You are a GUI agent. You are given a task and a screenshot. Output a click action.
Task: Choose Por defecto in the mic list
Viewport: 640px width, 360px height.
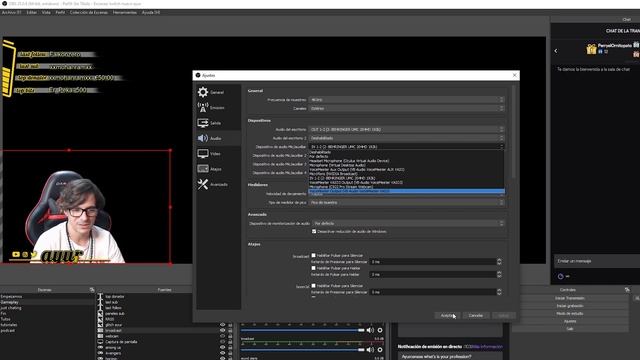tap(407, 156)
